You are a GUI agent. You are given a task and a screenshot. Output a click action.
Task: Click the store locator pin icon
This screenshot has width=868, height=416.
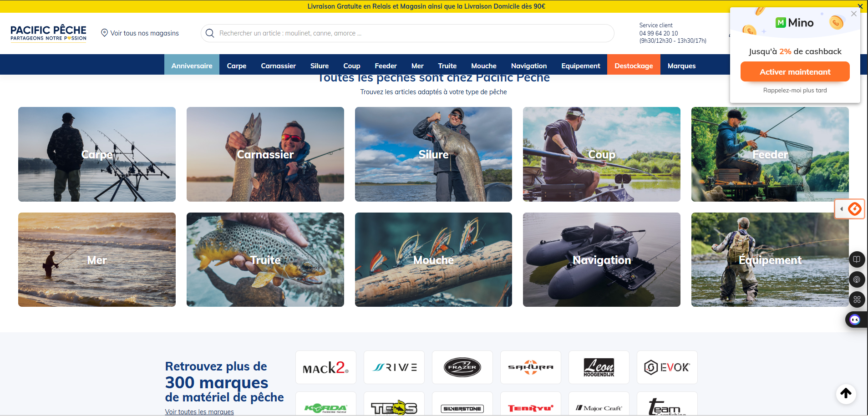[104, 33]
